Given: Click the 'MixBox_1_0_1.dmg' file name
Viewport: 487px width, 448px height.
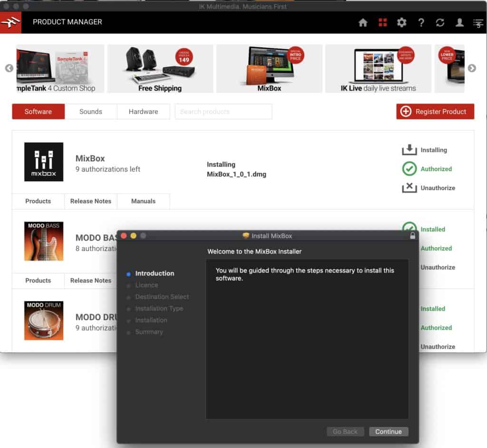Looking at the screenshot, I should 237,174.
